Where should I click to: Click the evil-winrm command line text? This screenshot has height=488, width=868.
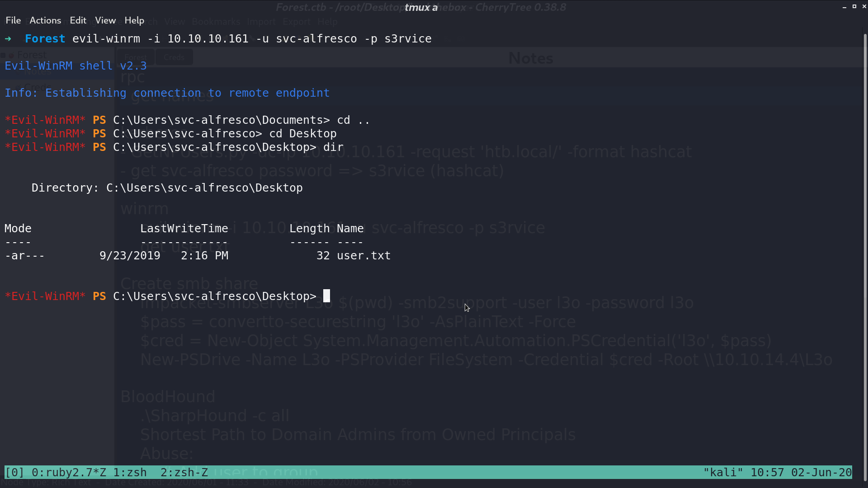click(x=252, y=39)
